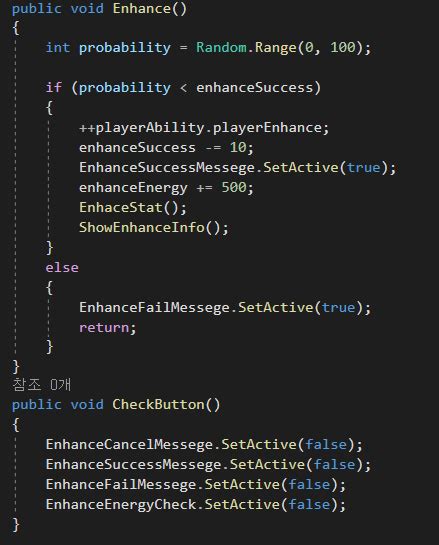Click the EnhanceSuccessMessege.SetActive(false) line
The height and width of the screenshot is (545, 439).
(209, 465)
